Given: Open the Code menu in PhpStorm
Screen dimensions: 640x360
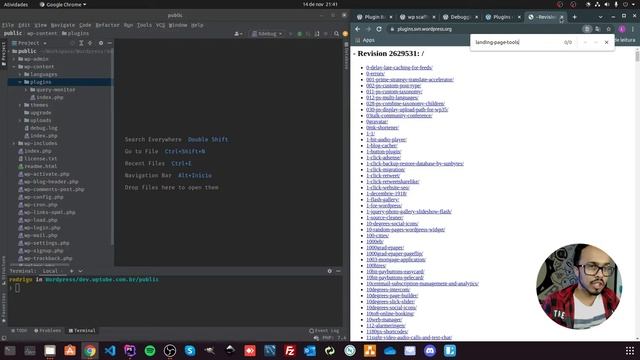Looking at the screenshot, I should 85,25.
